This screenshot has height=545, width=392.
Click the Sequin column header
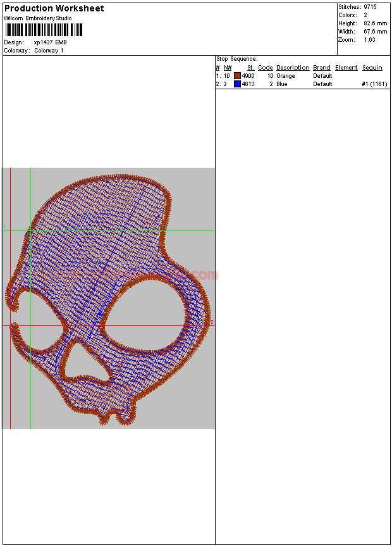point(372,68)
